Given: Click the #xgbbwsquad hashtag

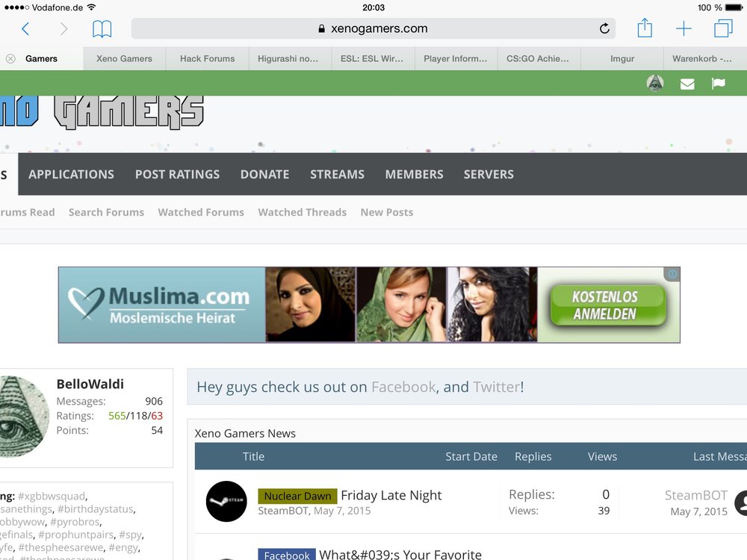Looking at the screenshot, I should [x=52, y=496].
